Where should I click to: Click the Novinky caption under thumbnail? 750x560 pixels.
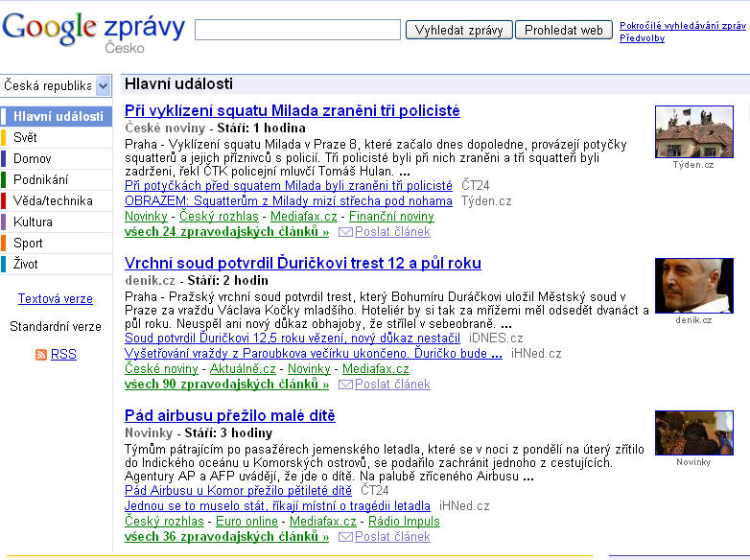(x=693, y=462)
